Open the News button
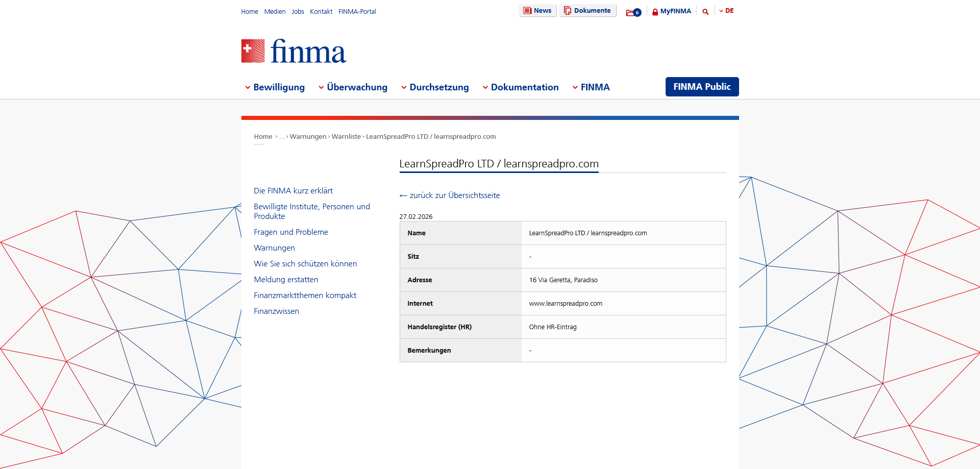 pos(537,11)
